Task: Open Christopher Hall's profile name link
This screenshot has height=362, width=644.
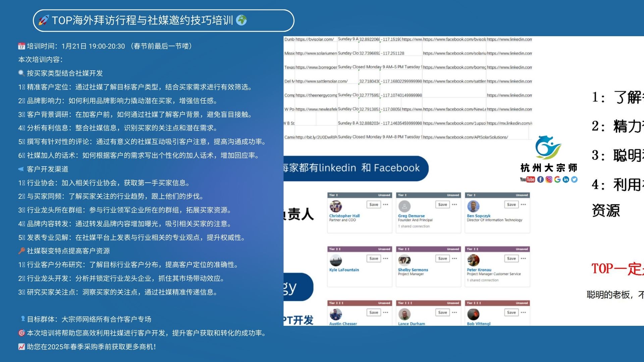Action: (344, 216)
